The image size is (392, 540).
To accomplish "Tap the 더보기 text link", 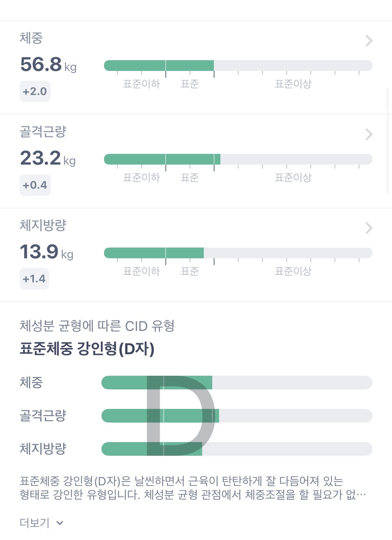I will (x=35, y=523).
